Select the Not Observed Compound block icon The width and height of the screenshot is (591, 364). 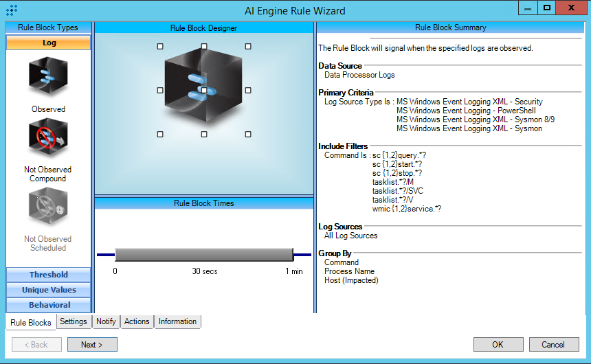48,139
